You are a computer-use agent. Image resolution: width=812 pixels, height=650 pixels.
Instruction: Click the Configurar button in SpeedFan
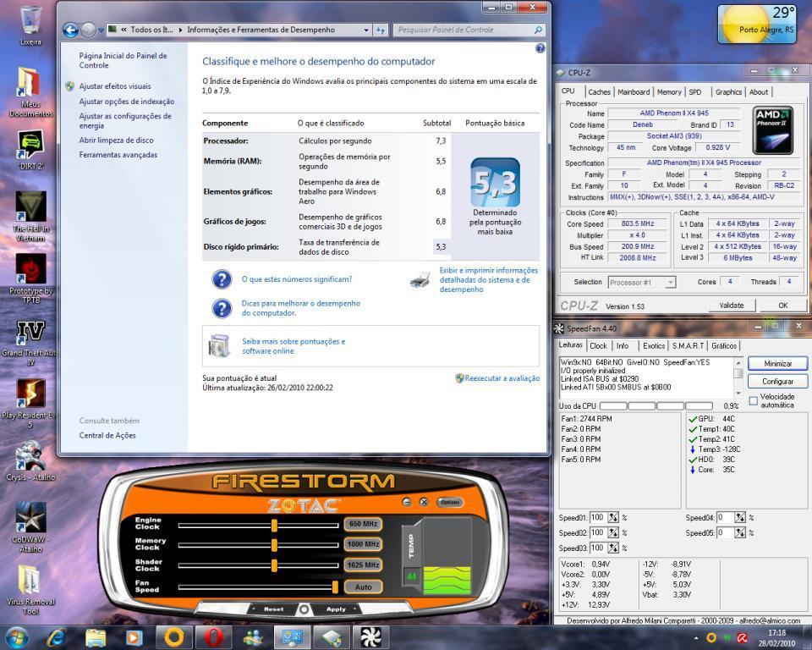(777, 382)
